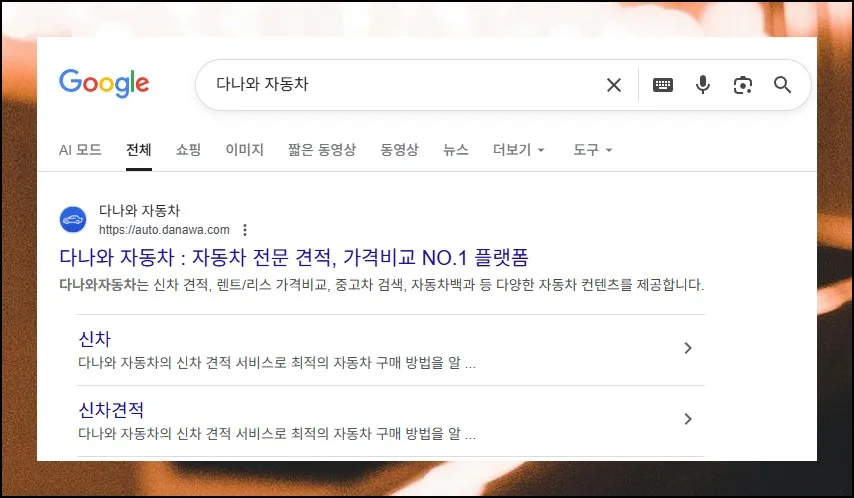
Task: Click the chevron next to 신차
Action: [x=688, y=348]
